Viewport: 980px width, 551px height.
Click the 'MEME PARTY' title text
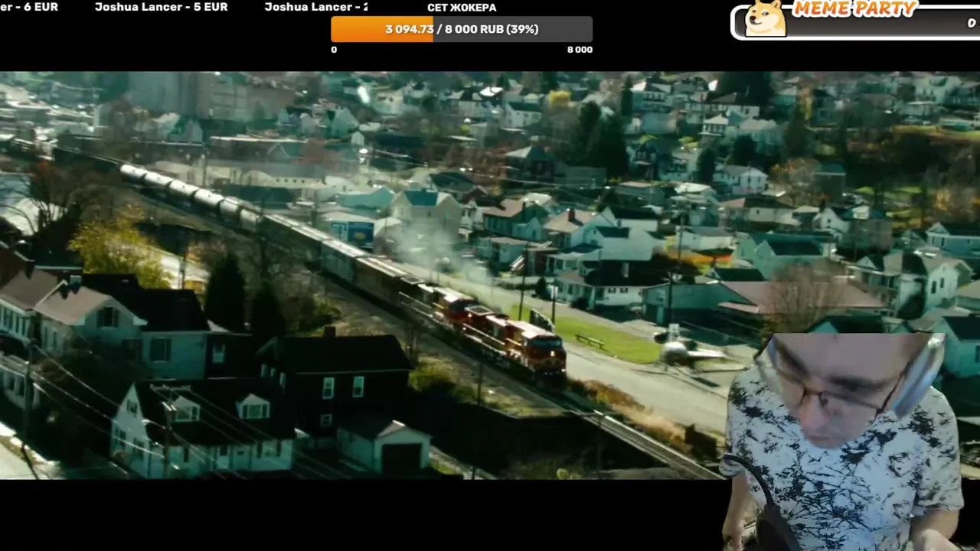tap(854, 9)
